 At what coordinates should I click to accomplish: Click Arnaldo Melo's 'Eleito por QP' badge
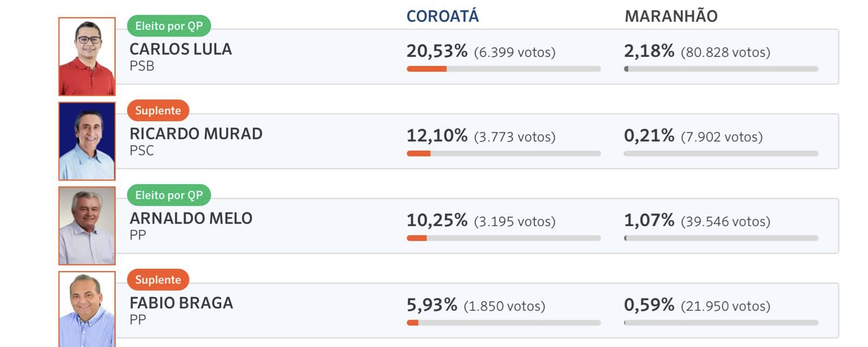tap(169, 195)
